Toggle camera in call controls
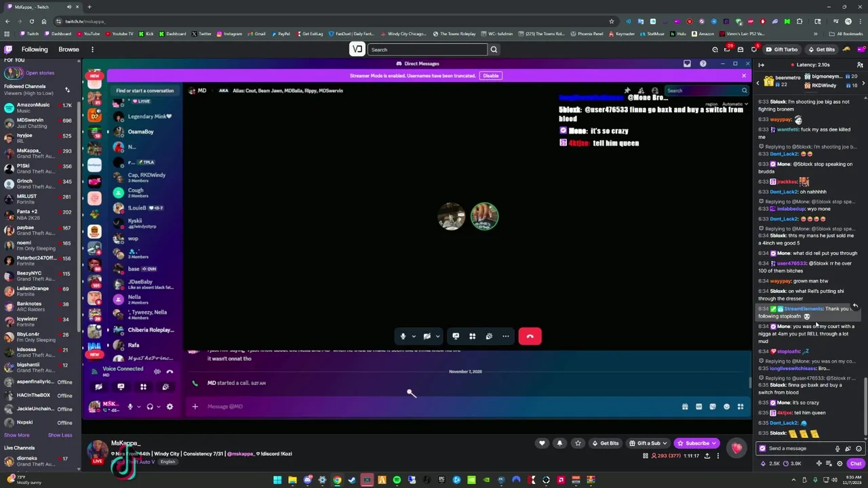Viewport: 868px width, 488px height. point(427,336)
